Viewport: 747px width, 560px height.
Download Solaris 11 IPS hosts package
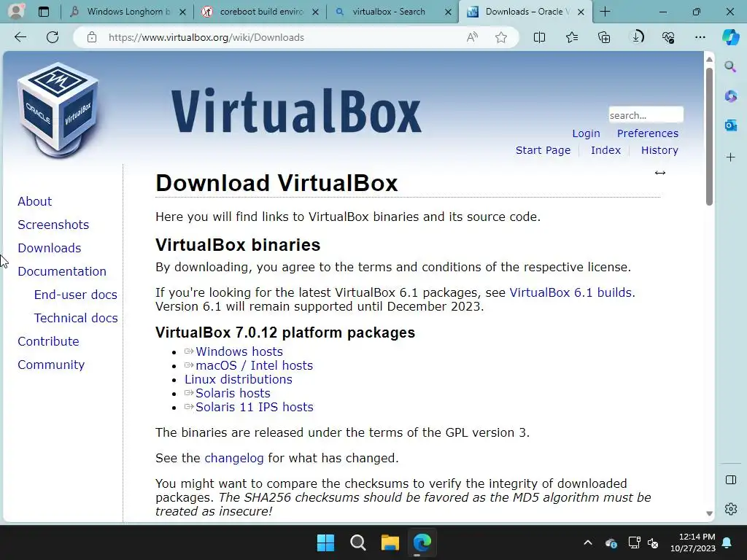255,407
